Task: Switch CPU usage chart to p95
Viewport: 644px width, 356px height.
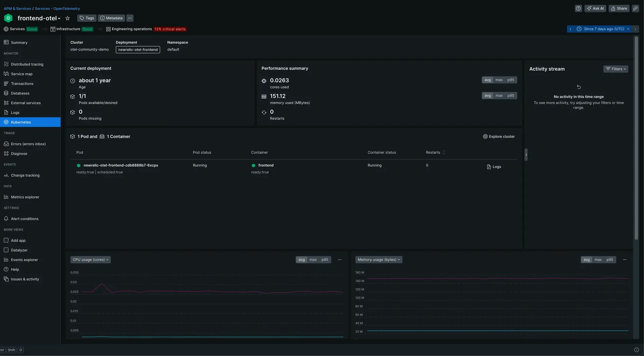Action: (325, 260)
